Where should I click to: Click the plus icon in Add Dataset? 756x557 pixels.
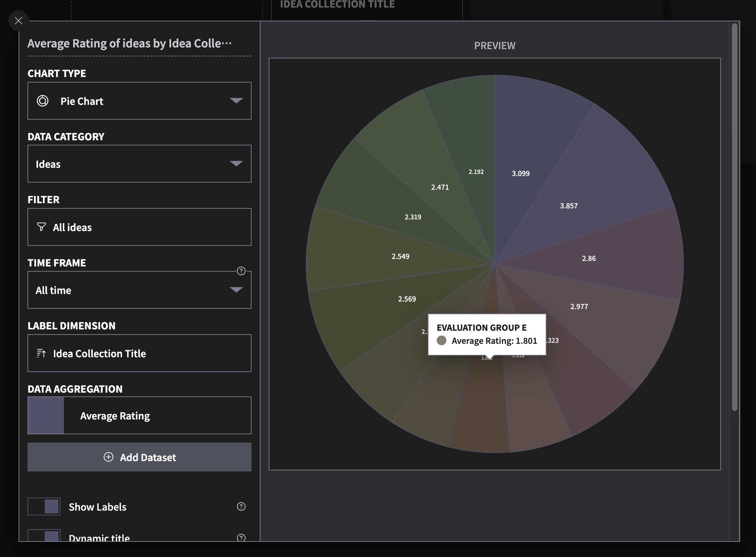108,457
